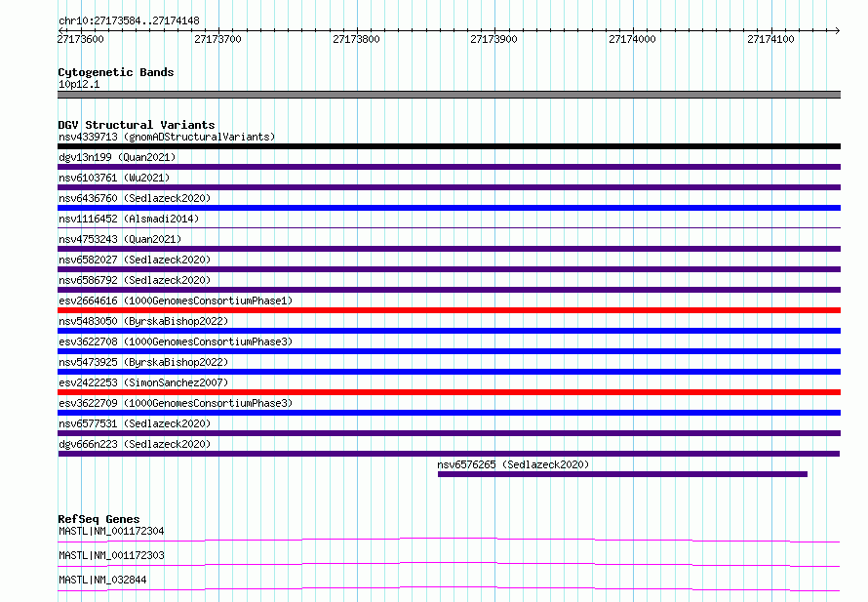Open nsv5483050 (ByrskaBishop2022) label
The image size is (868, 602).
coord(143,321)
